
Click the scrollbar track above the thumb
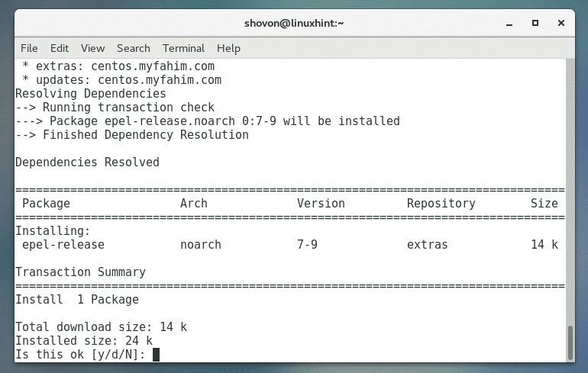[x=569, y=191]
